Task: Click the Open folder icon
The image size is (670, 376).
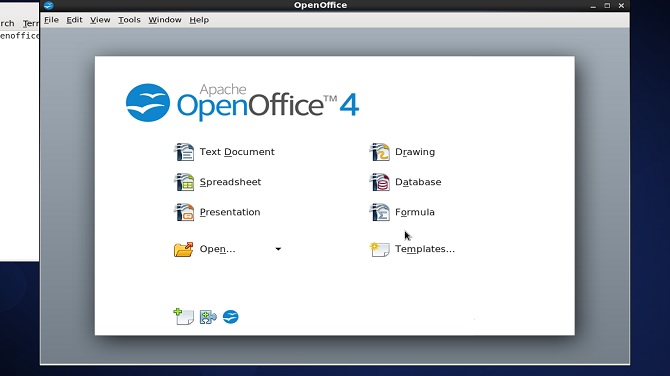Action: click(x=184, y=249)
